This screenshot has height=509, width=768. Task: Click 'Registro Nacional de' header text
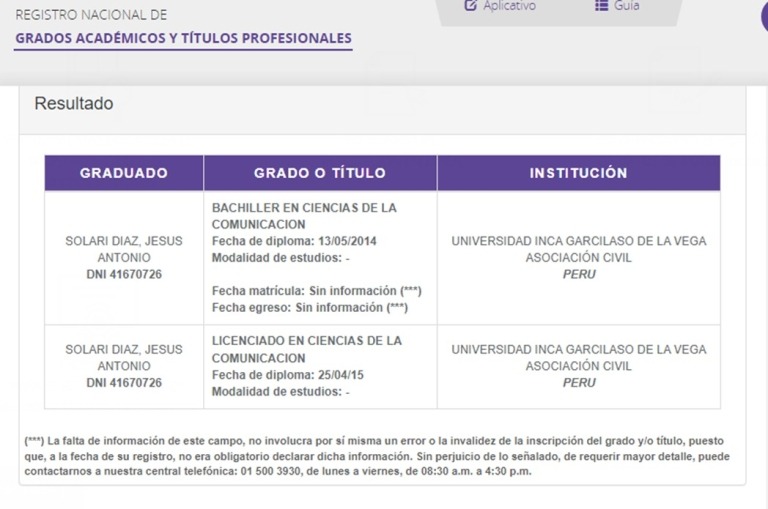pos(91,15)
